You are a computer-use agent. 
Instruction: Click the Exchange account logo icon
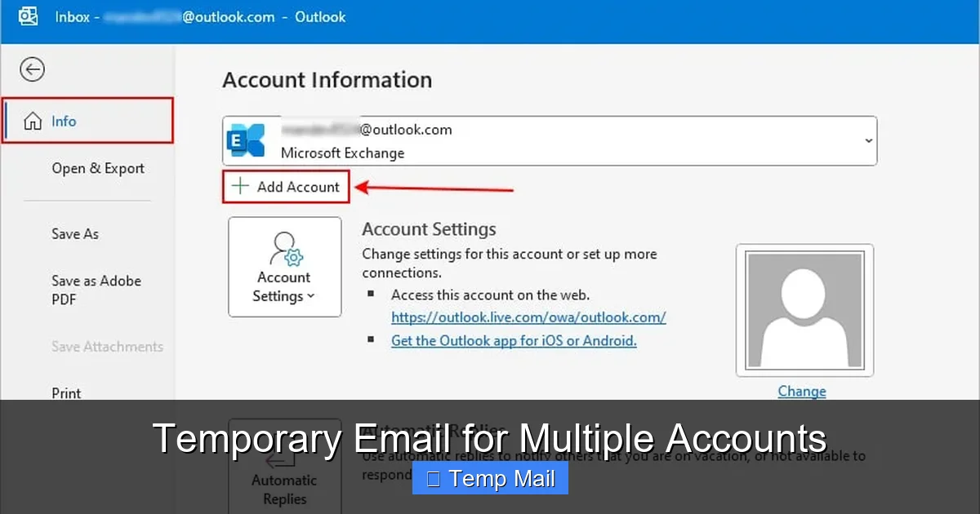[246, 140]
